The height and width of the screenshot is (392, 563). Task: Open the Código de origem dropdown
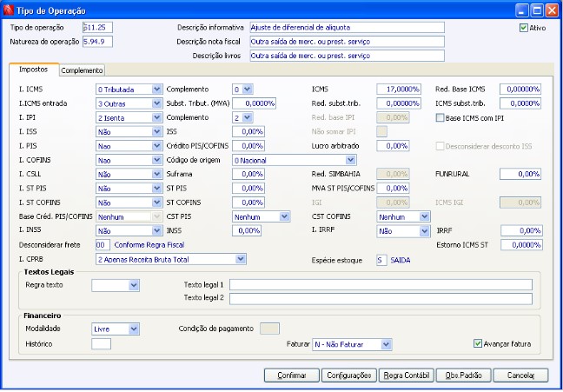point(350,160)
